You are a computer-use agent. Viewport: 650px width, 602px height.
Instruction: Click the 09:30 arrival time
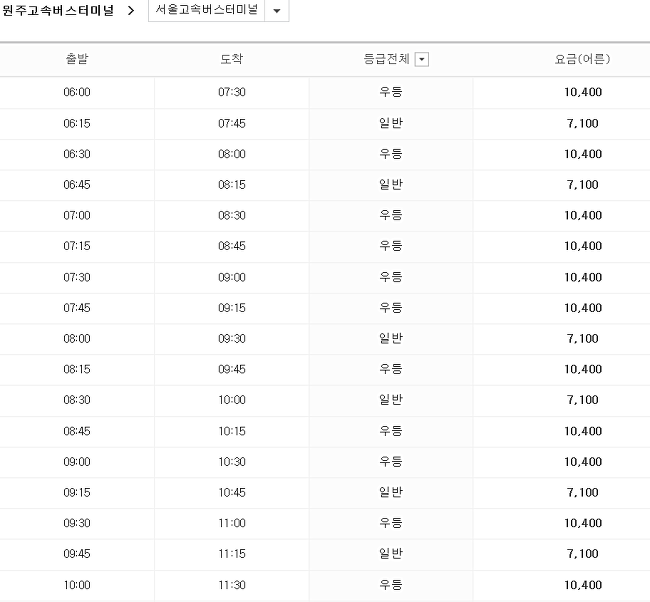232,339
